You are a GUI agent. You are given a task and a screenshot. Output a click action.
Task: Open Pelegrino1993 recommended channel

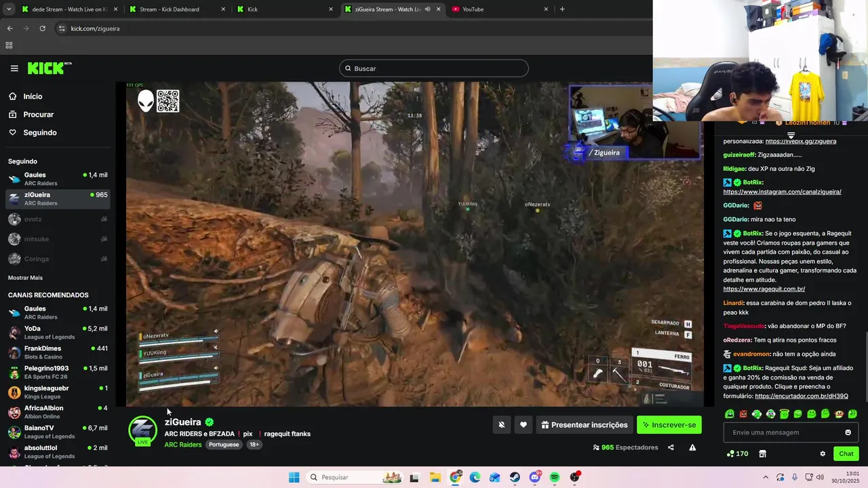[x=58, y=372]
